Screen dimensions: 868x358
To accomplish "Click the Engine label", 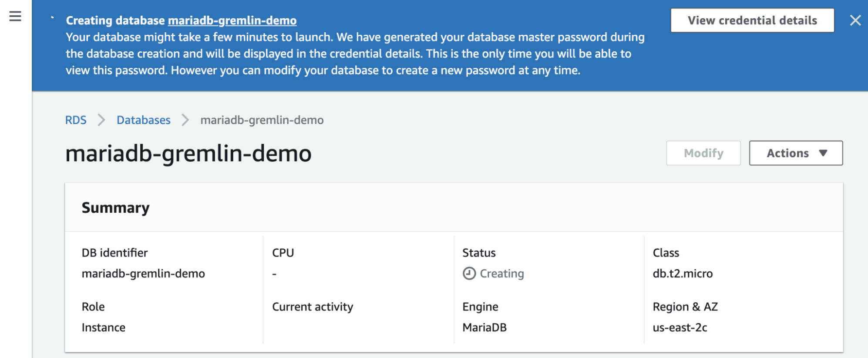I will pyautogui.click(x=480, y=307).
